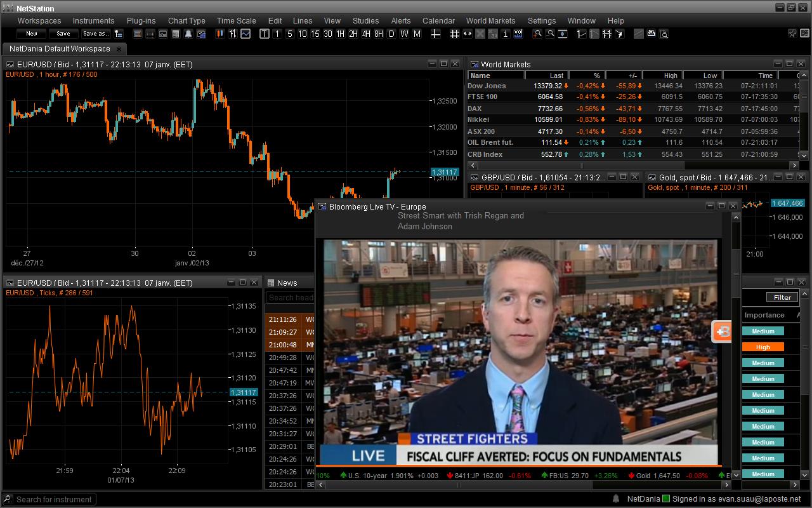Click the zoom in magnifier icon

coord(537,34)
